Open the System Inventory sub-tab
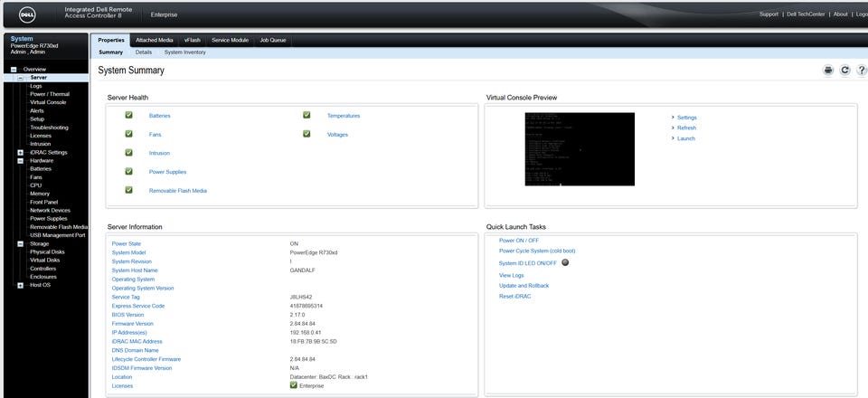 tap(184, 52)
